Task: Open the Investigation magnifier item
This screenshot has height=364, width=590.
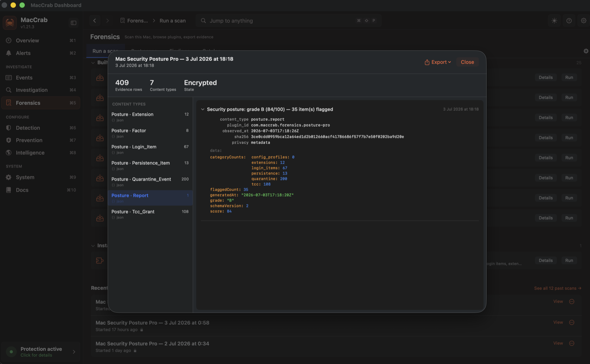Action: pyautogui.click(x=41, y=90)
